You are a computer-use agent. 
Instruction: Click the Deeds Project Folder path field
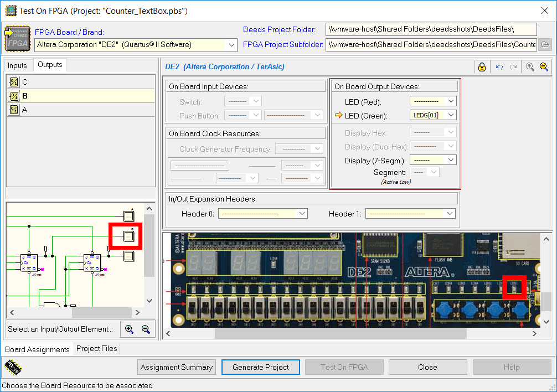pos(431,29)
